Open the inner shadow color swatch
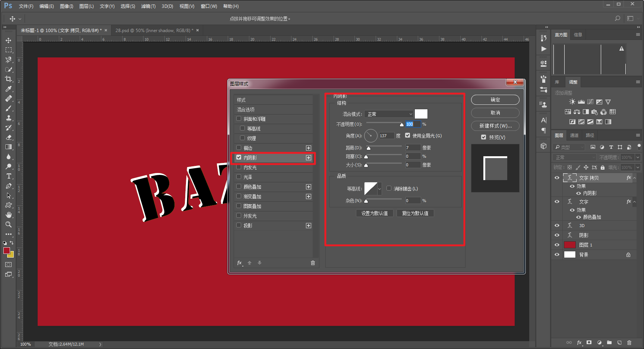644x349 pixels. [x=421, y=114]
